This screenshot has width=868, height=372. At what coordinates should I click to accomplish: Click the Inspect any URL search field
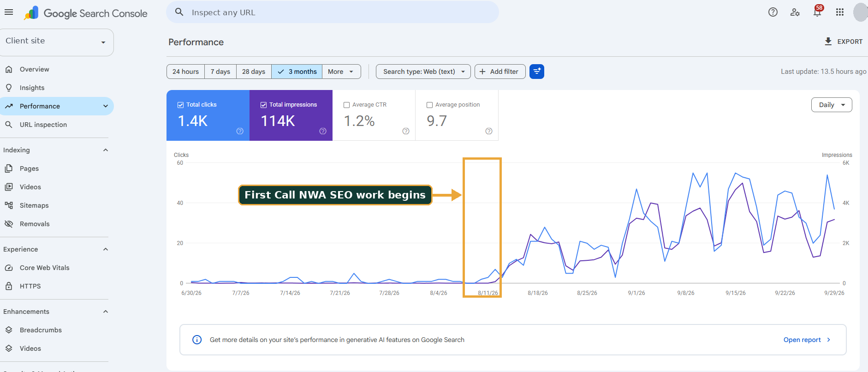(333, 12)
